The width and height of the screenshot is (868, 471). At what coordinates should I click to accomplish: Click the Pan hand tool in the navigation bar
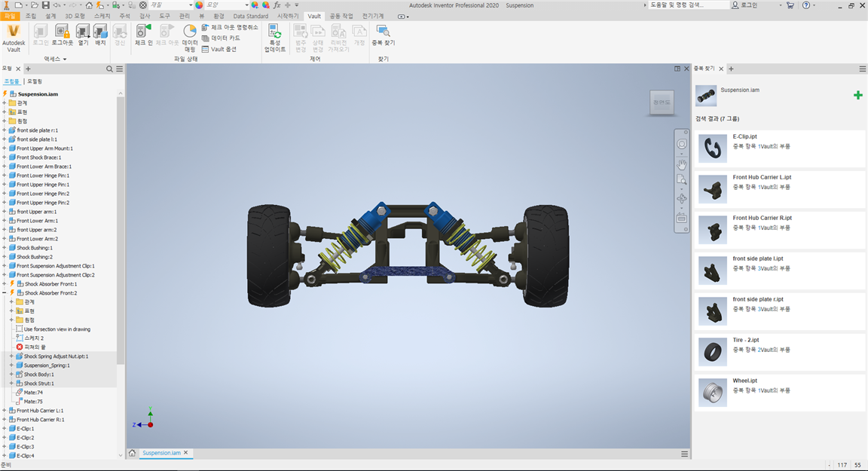tap(681, 164)
